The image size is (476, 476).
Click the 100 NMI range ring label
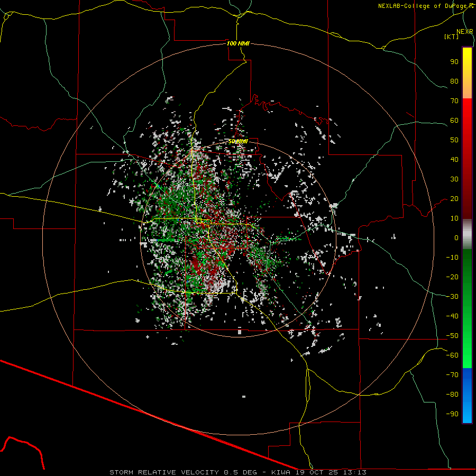tap(238, 43)
